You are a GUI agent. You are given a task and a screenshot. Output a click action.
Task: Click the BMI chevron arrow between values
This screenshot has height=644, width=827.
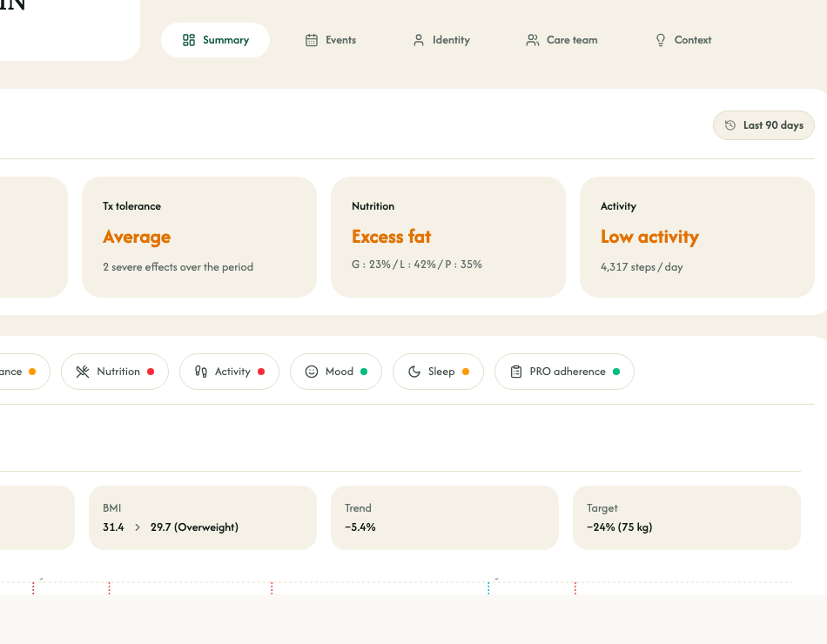coord(138,527)
